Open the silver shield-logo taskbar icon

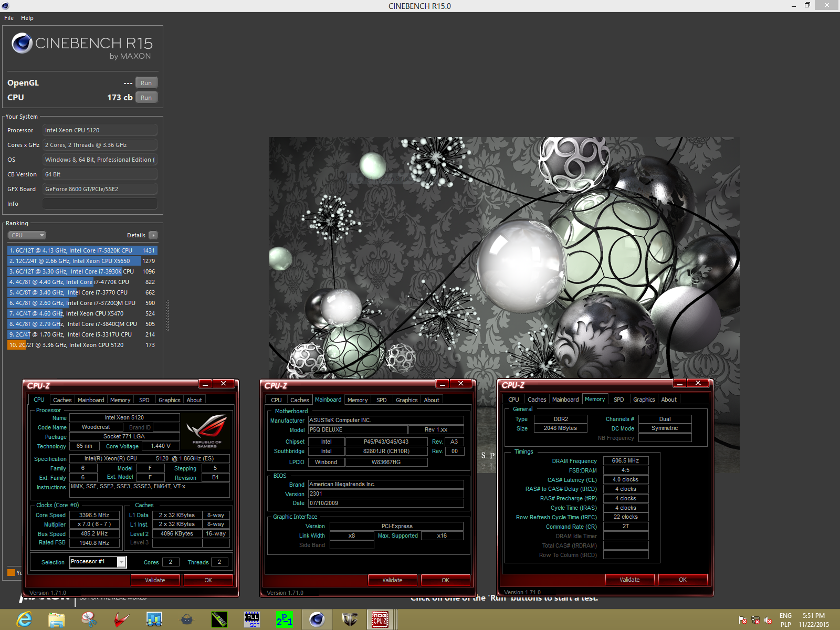[350, 619]
